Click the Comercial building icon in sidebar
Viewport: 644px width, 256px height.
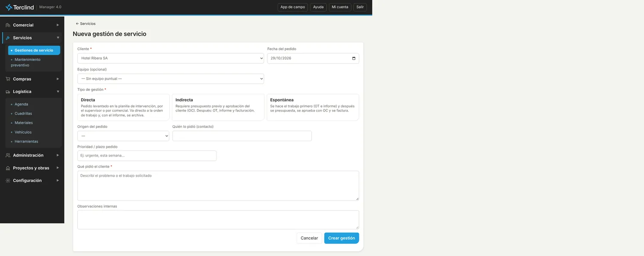pos(8,25)
